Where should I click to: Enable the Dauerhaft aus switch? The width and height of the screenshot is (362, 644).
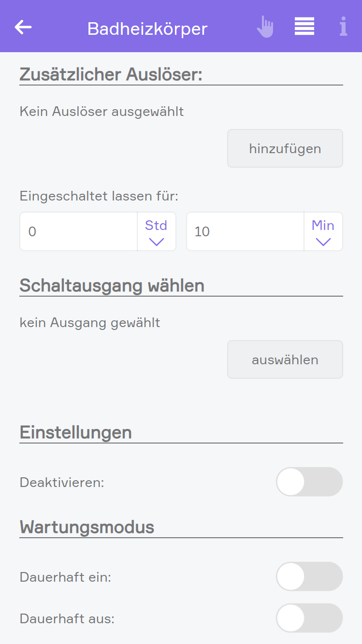(x=309, y=618)
